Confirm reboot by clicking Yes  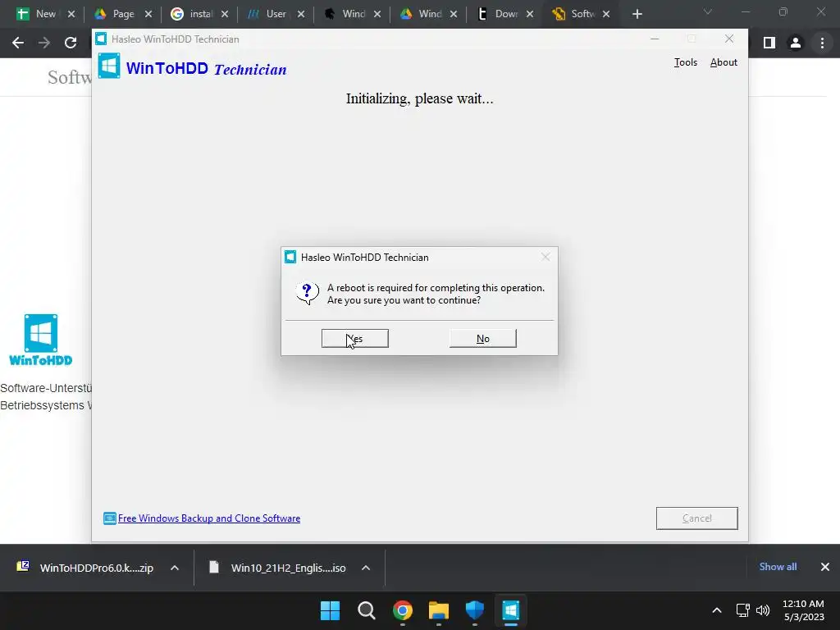pyautogui.click(x=354, y=339)
